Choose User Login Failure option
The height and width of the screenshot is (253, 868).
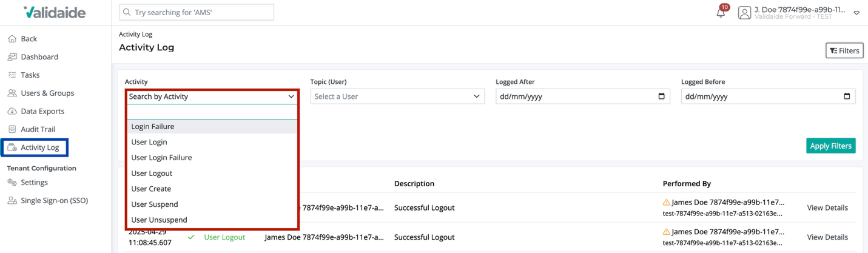[x=212, y=158]
